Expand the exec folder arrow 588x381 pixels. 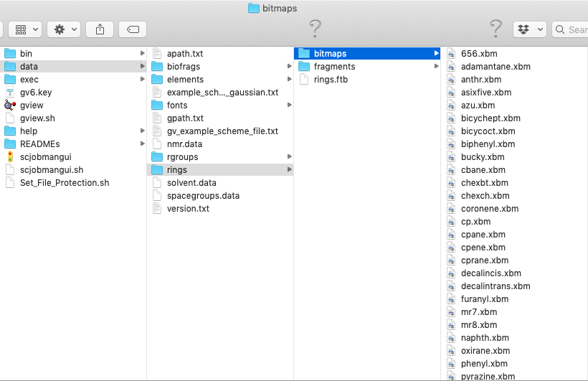(x=143, y=79)
